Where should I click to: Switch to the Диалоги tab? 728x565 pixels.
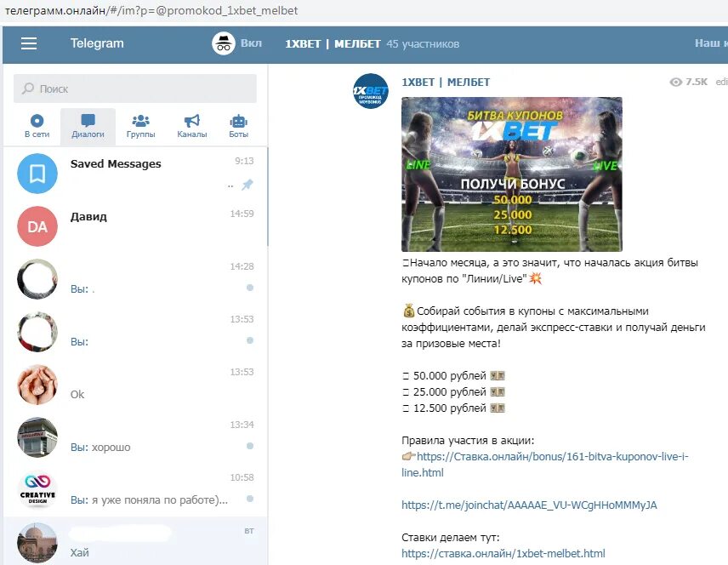coord(88,127)
